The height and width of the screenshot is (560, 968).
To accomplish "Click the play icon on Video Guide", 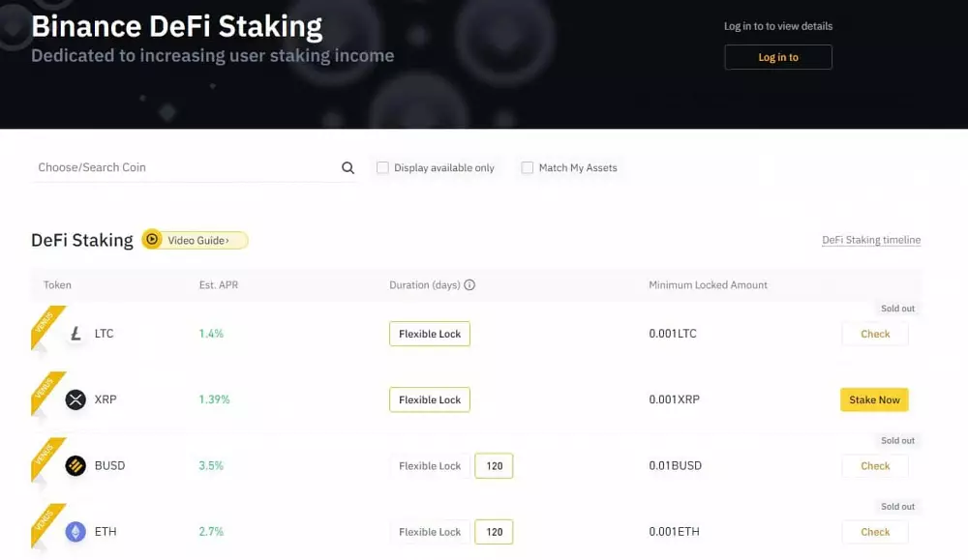I will coord(153,239).
